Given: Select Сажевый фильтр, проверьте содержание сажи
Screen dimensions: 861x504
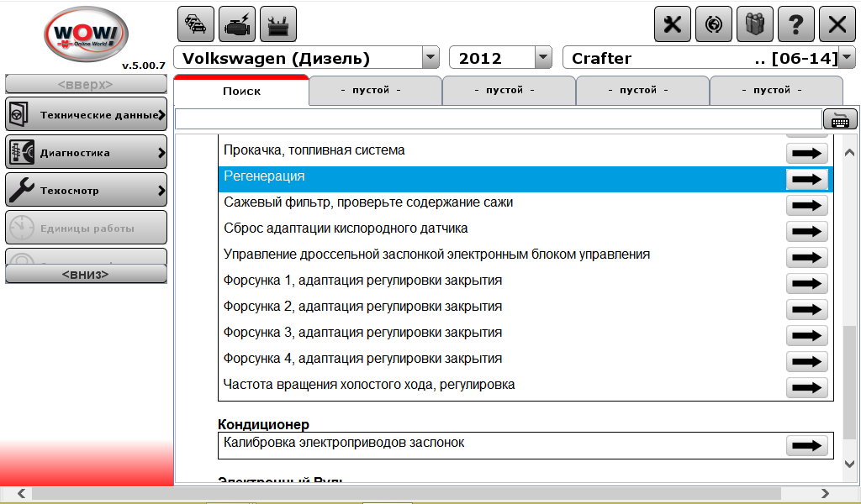Looking at the screenshot, I should tap(368, 202).
